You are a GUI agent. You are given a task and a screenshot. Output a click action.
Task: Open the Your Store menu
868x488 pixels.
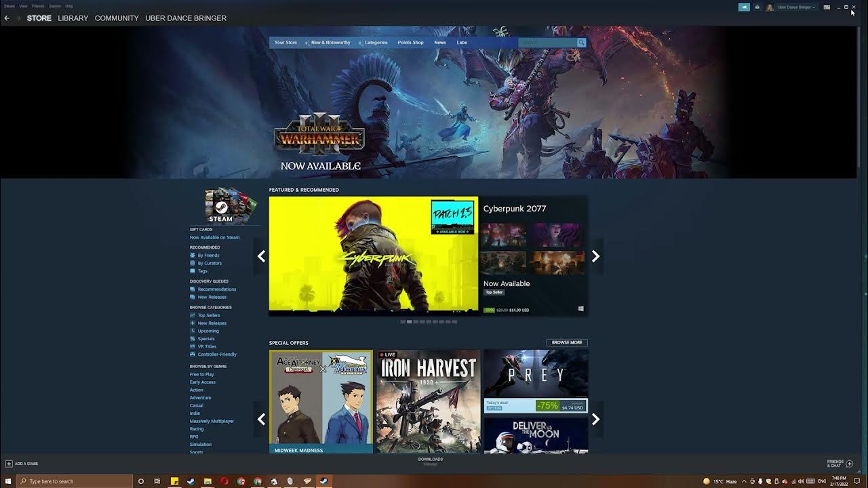[x=285, y=43]
